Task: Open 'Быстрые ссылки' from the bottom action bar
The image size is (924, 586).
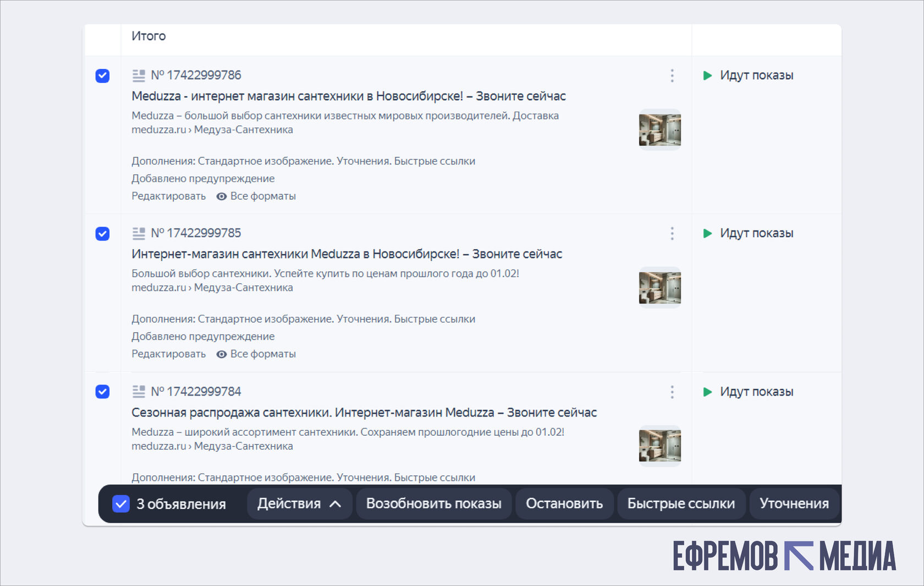Action: (681, 503)
